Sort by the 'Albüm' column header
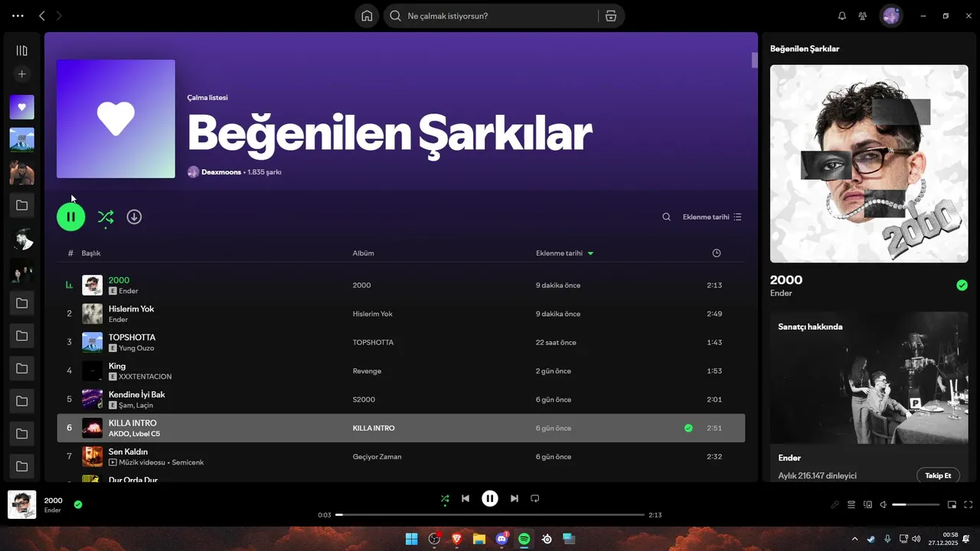This screenshot has width=980, height=551. (363, 253)
